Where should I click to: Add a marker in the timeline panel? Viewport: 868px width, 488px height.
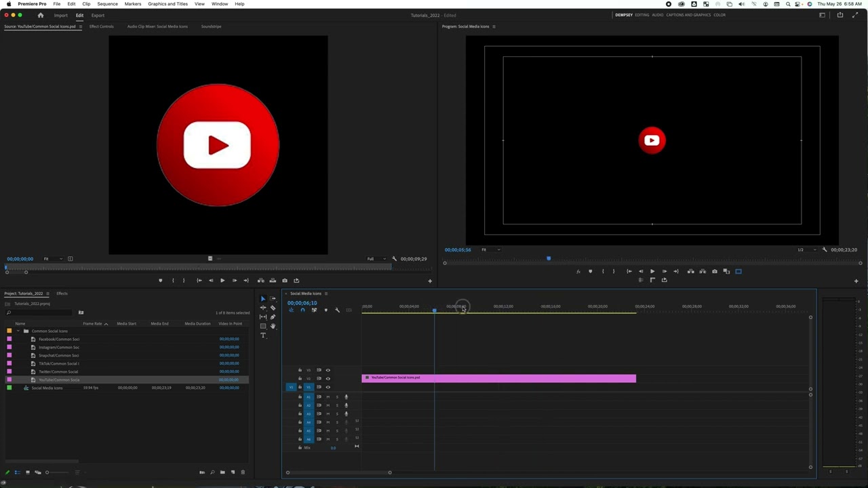tap(325, 310)
